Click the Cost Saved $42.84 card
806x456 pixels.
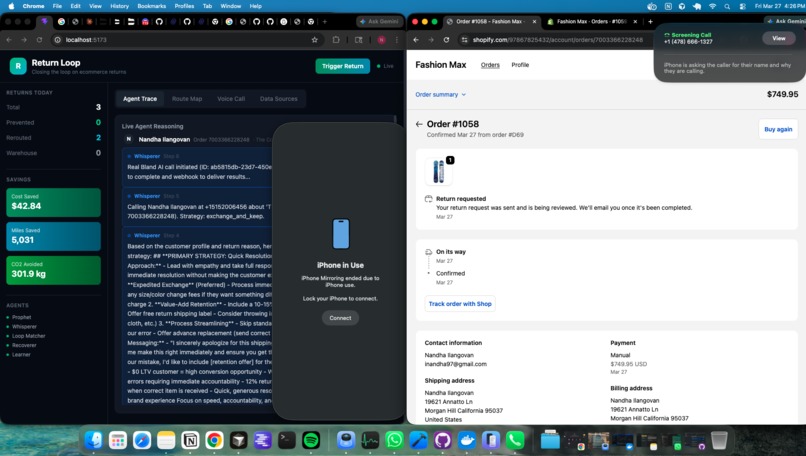[53, 202]
